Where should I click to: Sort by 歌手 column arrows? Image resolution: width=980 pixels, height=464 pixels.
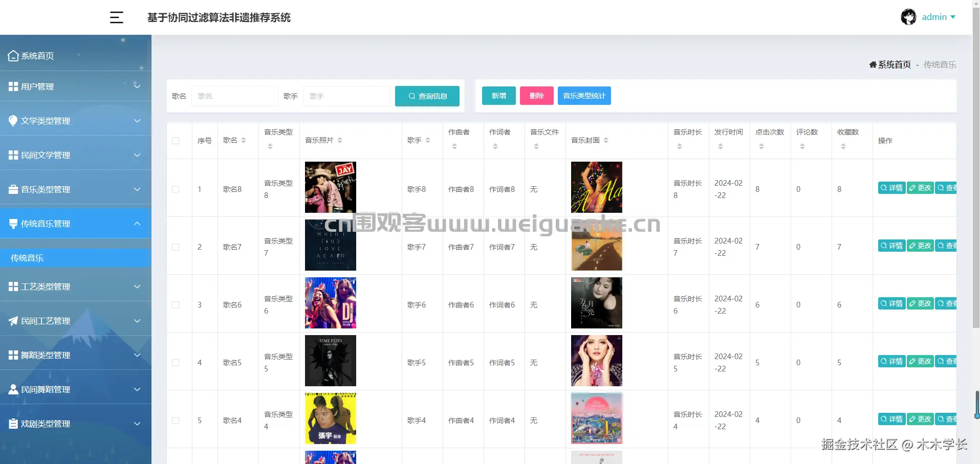pyautogui.click(x=428, y=140)
